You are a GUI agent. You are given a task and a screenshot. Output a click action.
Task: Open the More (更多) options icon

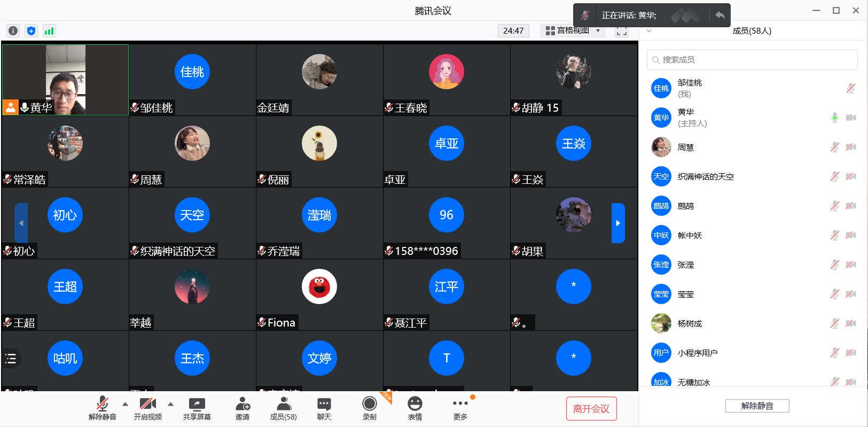460,409
